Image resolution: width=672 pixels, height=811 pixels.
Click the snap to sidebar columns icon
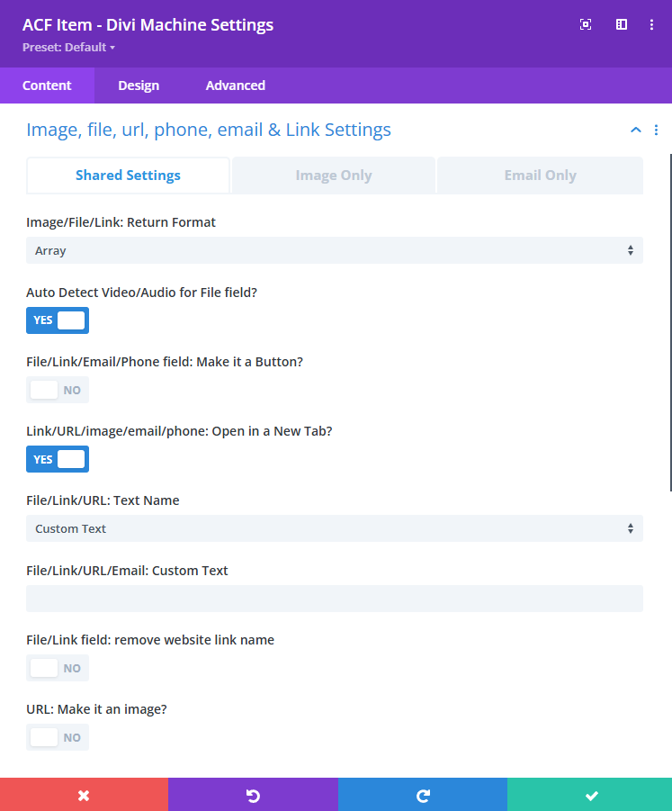622,24
